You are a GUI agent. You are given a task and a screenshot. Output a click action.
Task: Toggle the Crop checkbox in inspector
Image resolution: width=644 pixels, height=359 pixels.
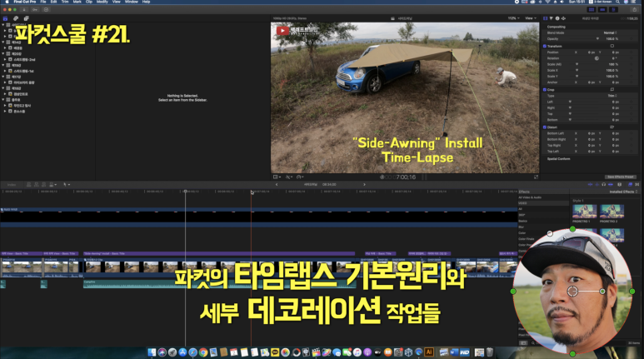545,90
